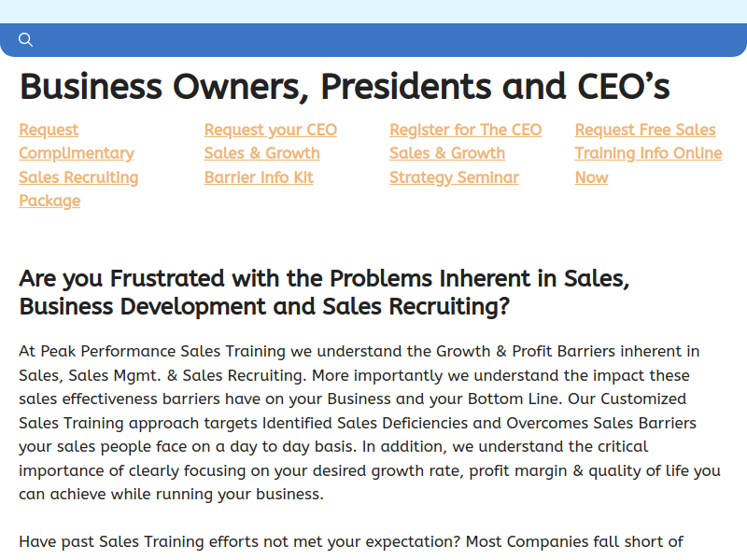Click the "Are you Frustrated" subheading

tap(324, 292)
